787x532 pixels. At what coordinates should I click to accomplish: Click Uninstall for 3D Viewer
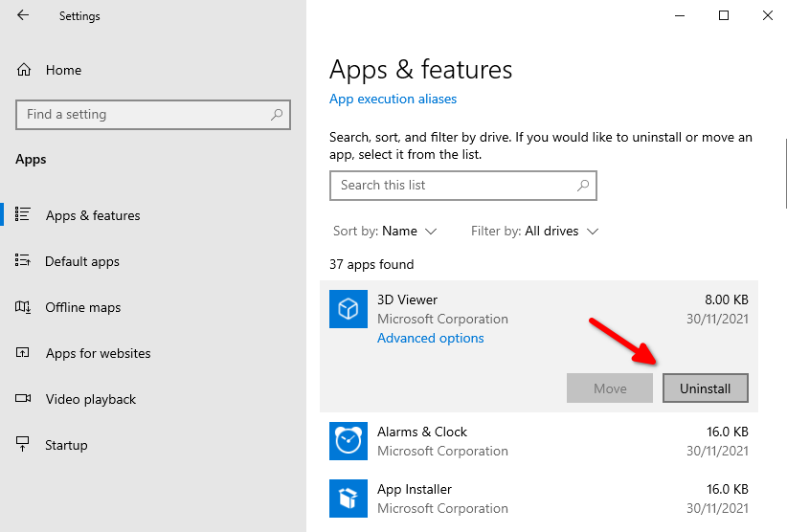(706, 388)
